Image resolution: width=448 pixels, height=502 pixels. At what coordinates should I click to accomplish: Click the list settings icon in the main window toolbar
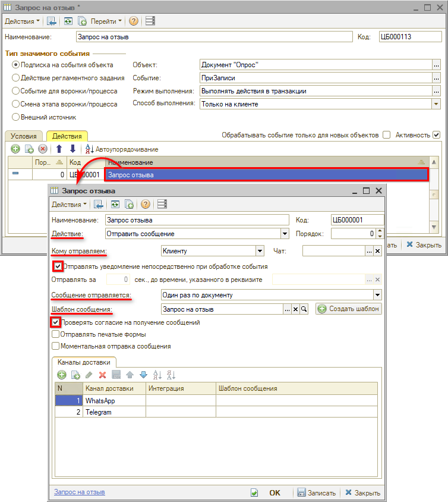pyautogui.click(x=150, y=21)
